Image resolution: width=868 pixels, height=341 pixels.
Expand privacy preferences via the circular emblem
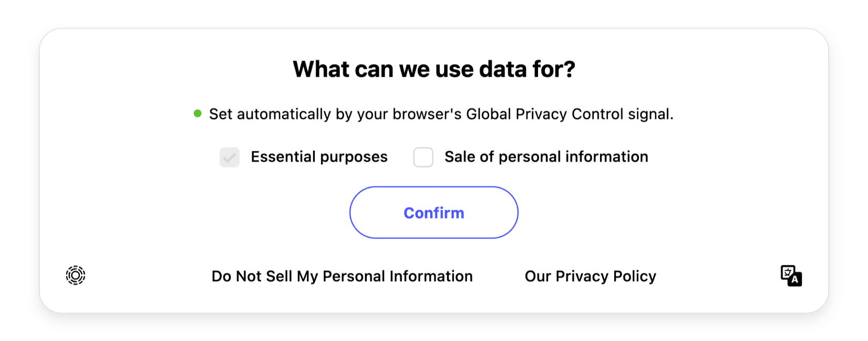click(x=75, y=275)
